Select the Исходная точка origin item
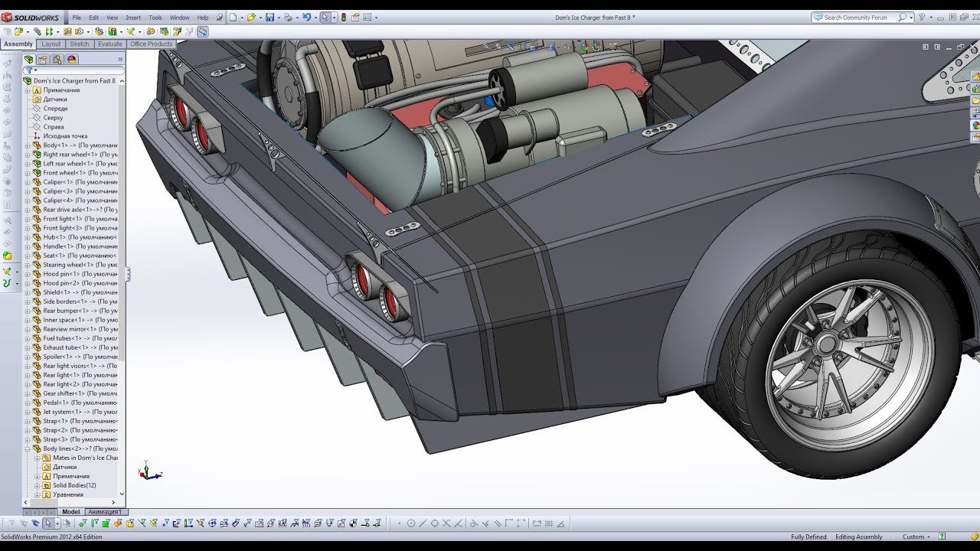The height and width of the screenshot is (551, 980). [x=65, y=136]
